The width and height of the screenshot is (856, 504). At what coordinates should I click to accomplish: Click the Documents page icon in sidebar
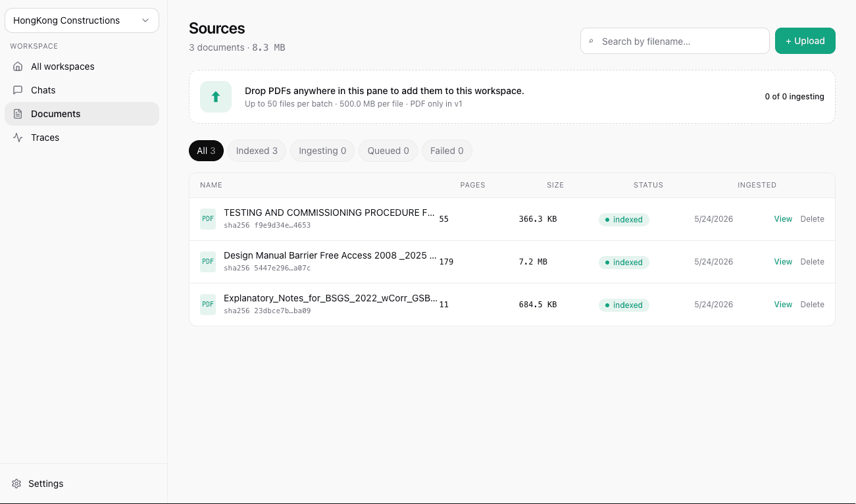[18, 114]
